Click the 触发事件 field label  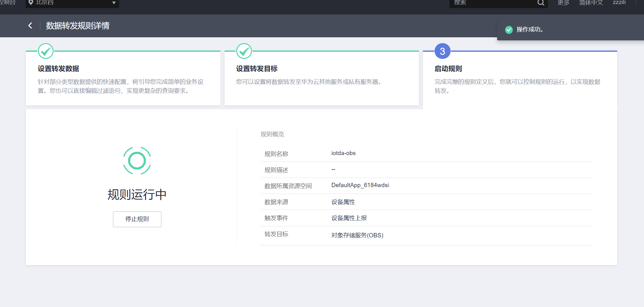click(276, 218)
